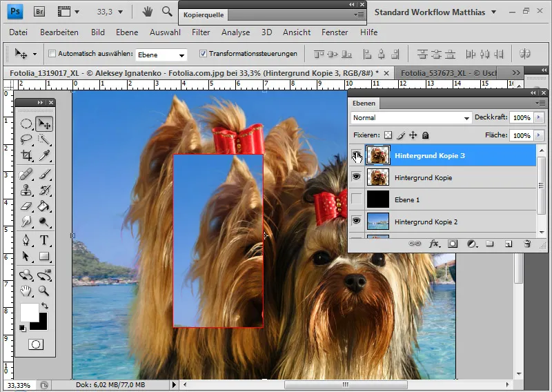Viewport: 552px width, 392px height.
Task: Select the Zoom tool in toolbox
Action: [44, 291]
